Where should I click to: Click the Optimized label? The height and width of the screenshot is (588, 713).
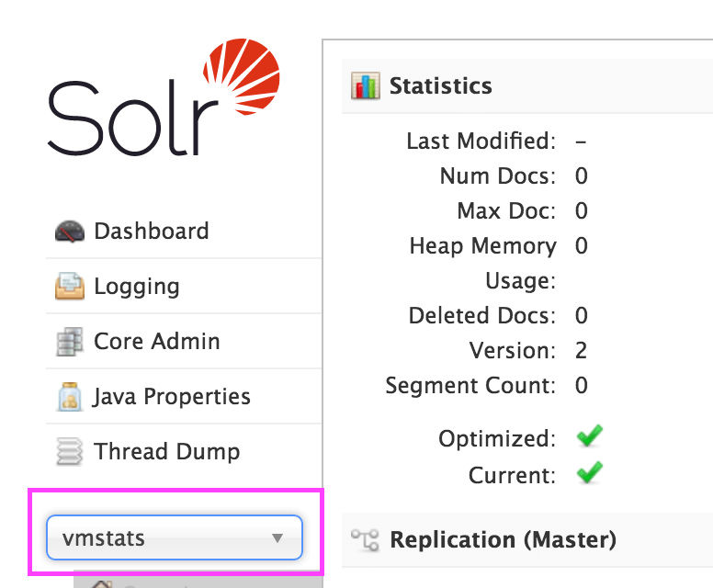[497, 439]
